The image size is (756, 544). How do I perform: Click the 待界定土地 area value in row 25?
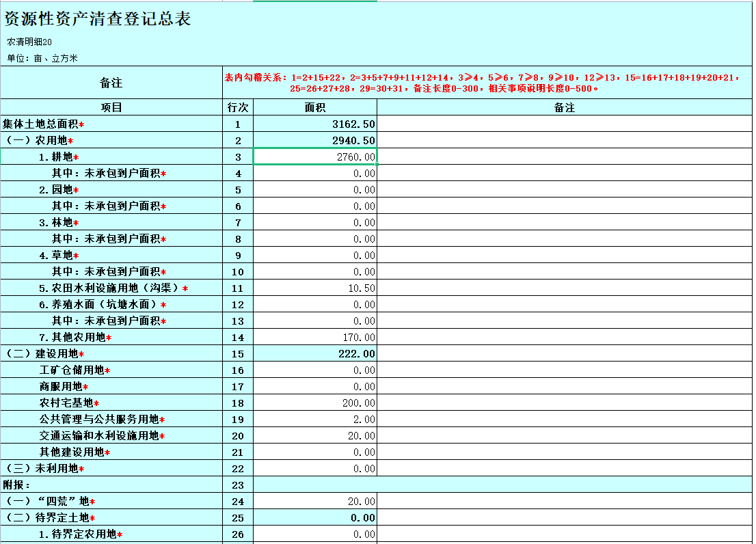362,517
